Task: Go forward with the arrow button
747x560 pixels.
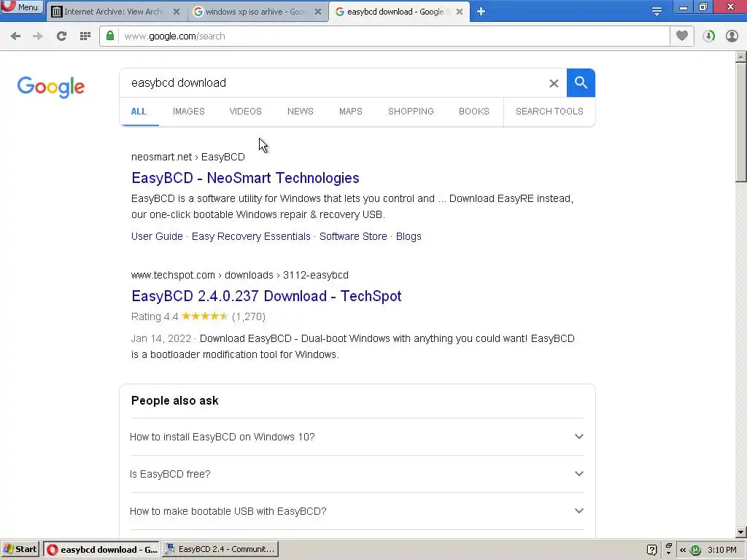Action: coord(38,36)
